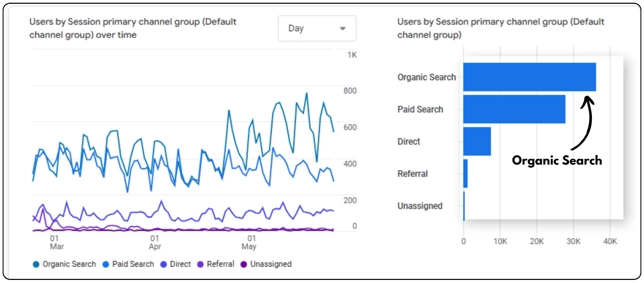Click the Unassigned legend dot
The height and width of the screenshot is (283, 644).
tap(244, 264)
